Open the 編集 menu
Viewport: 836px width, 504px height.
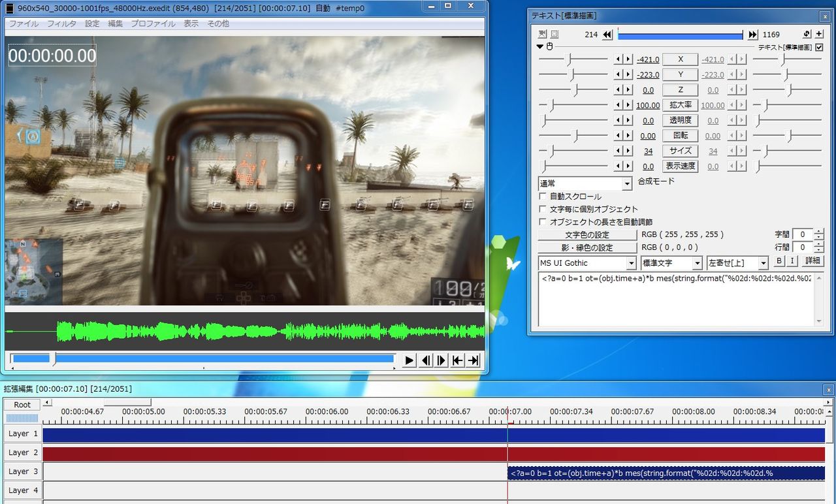click(x=115, y=24)
